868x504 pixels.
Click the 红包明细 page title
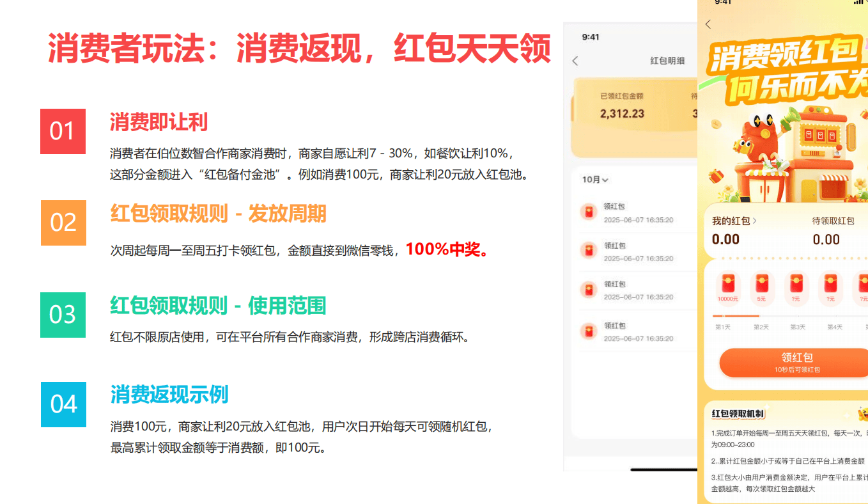pyautogui.click(x=667, y=61)
